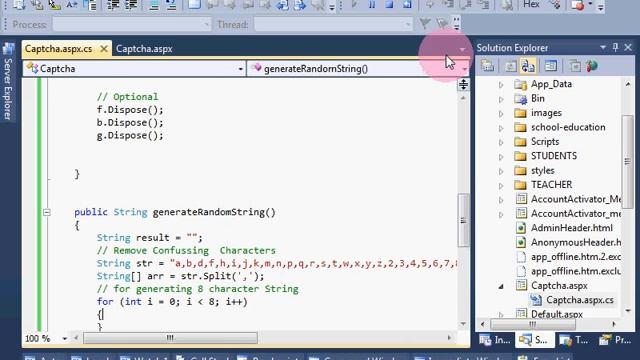Image resolution: width=640 pixels, height=360 pixels.
Task: Click Solution Explorer Copy Web Site icon
Action: tap(575, 66)
